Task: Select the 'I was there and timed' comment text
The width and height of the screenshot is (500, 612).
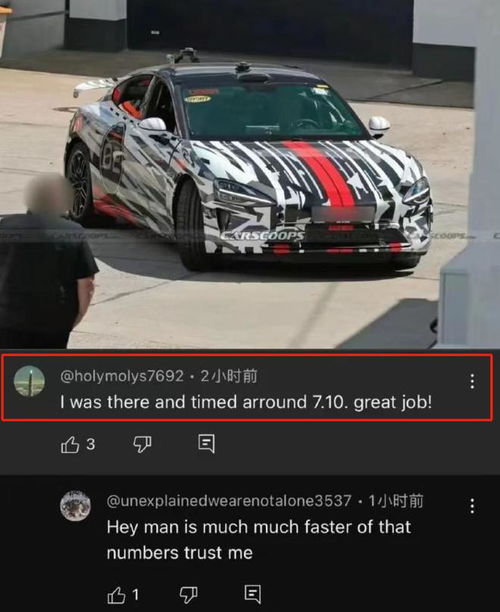Action: coord(246,402)
